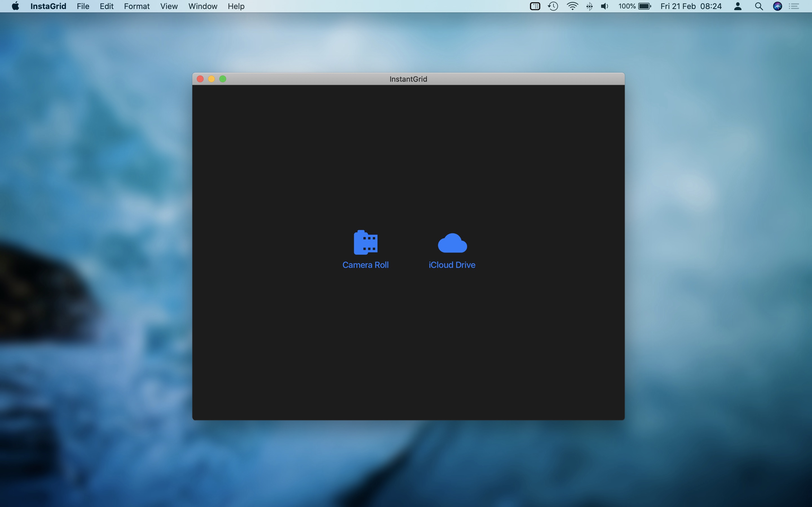
Task: Click the Camera Roll text label
Action: pos(365,265)
